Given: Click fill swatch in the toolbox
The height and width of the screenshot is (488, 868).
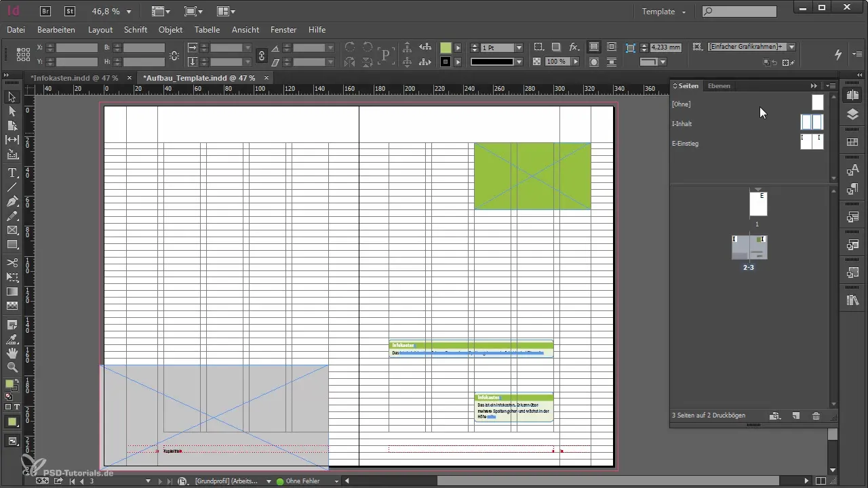Looking at the screenshot, I should click(x=9, y=384).
